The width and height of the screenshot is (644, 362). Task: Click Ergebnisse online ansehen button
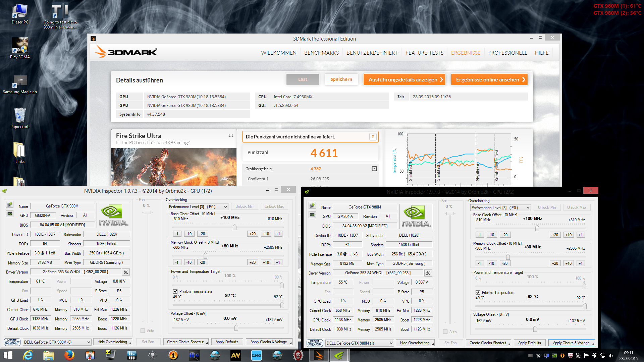tap(489, 79)
